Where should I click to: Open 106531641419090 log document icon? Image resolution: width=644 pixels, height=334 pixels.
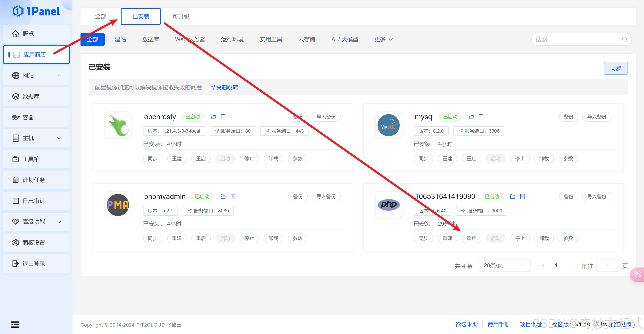(522, 197)
